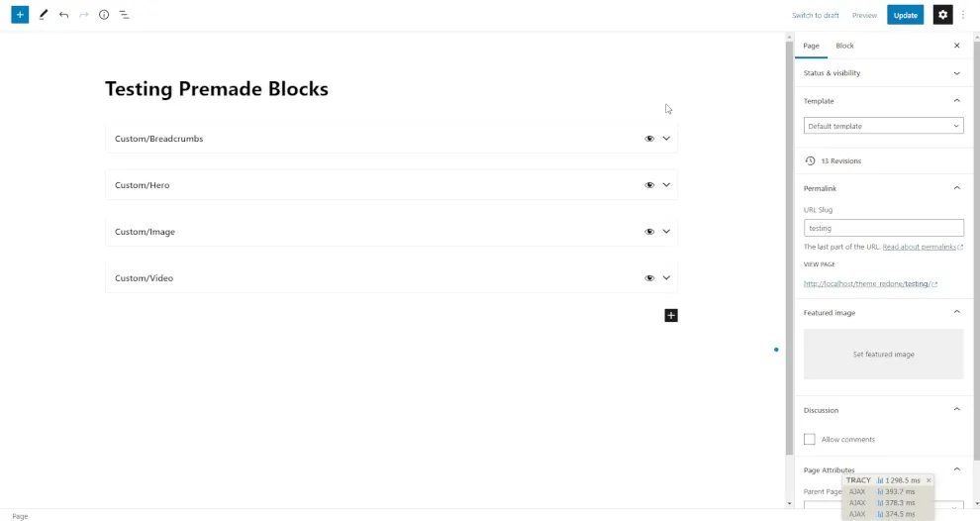This screenshot has width=980, height=521.
Task: Toggle the settings gear icon
Action: (x=942, y=15)
